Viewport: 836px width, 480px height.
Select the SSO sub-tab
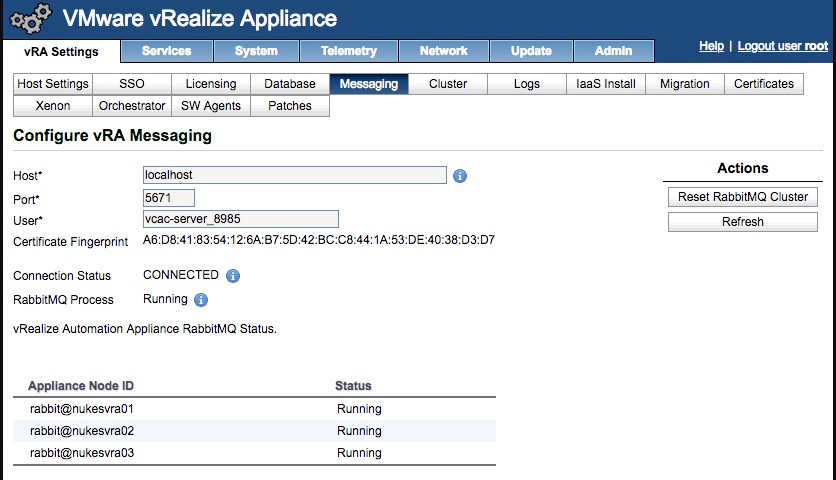pyautogui.click(x=132, y=84)
